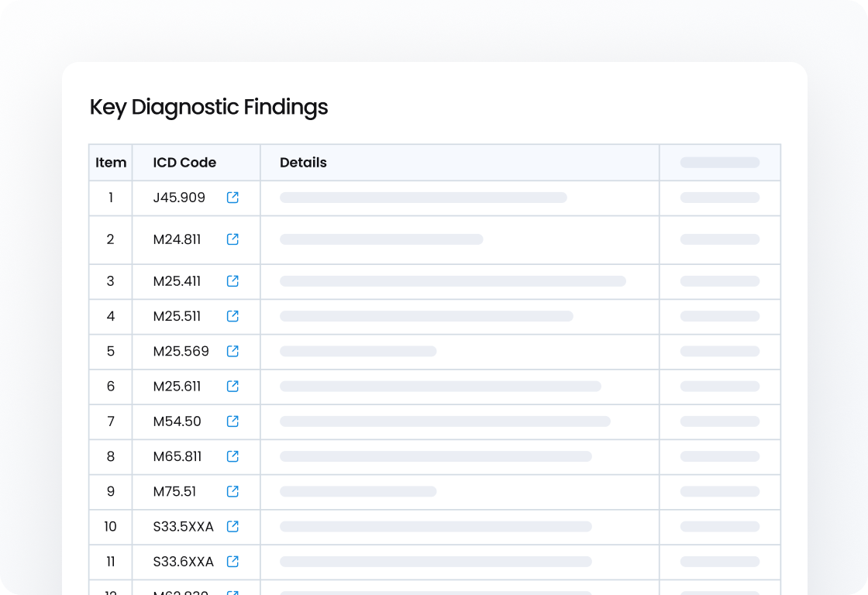Select the item number 10 cell

coord(110,527)
